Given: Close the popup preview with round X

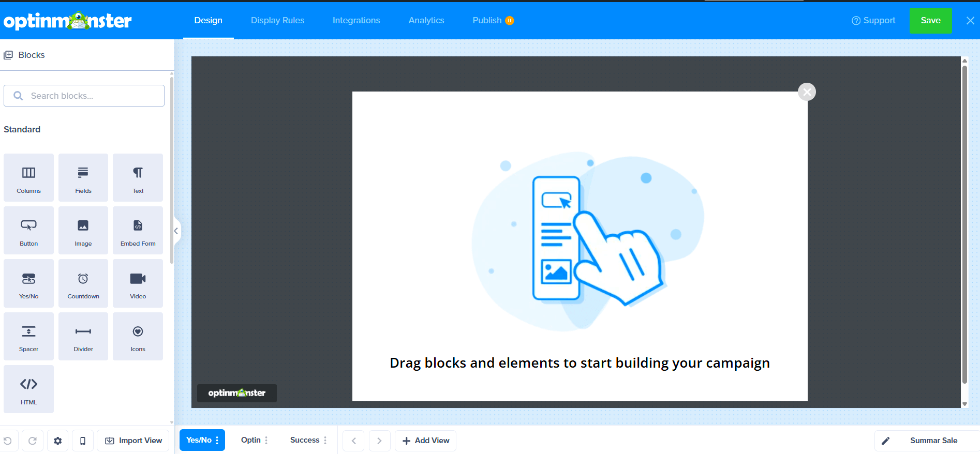Looking at the screenshot, I should pos(807,92).
